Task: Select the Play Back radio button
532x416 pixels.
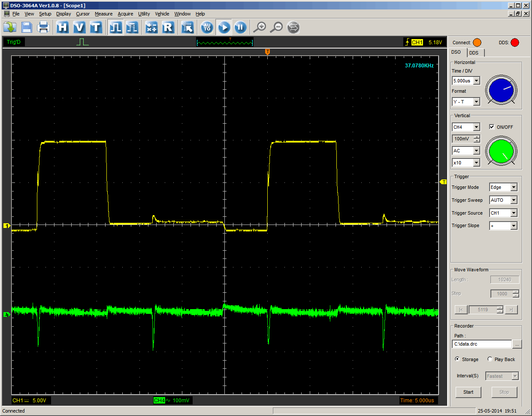Action: point(490,359)
